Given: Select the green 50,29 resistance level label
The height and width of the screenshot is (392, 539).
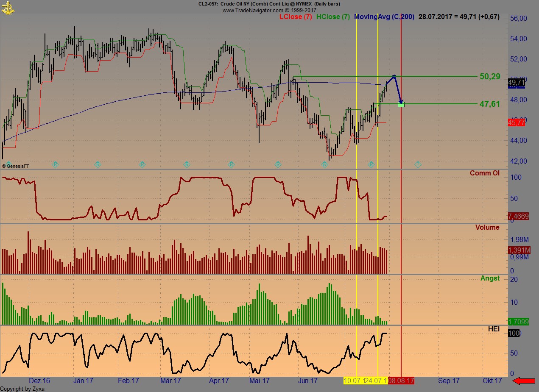Looking at the screenshot, I should point(490,77).
